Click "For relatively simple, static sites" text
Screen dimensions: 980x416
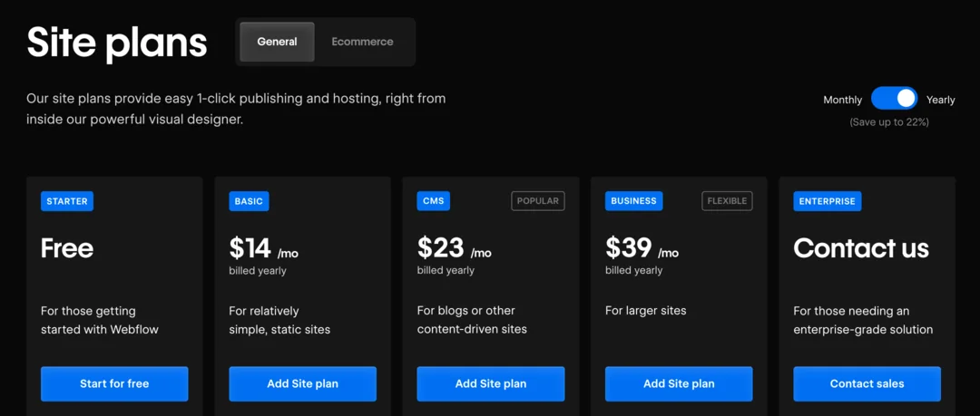(x=279, y=320)
